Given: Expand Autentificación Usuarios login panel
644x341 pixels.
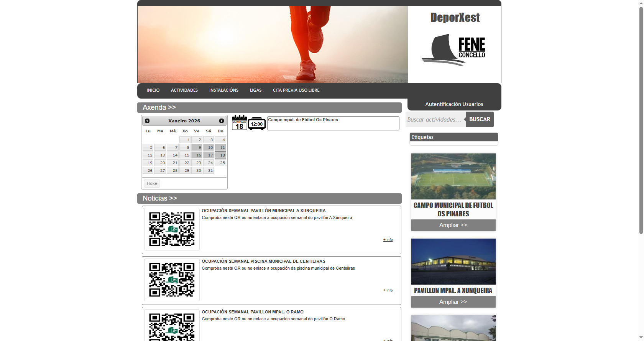Looking at the screenshot, I should click(x=454, y=104).
